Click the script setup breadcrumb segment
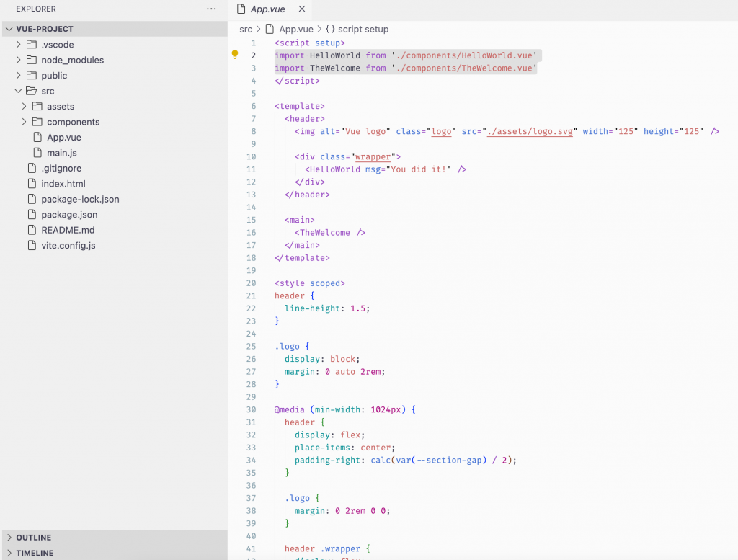Image resolution: width=738 pixels, height=560 pixels. pos(363,29)
